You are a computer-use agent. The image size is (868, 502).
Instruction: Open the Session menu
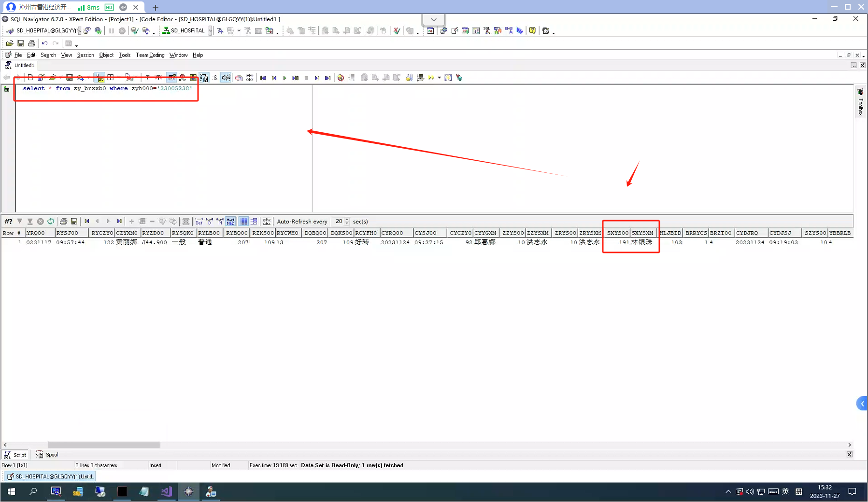85,55
